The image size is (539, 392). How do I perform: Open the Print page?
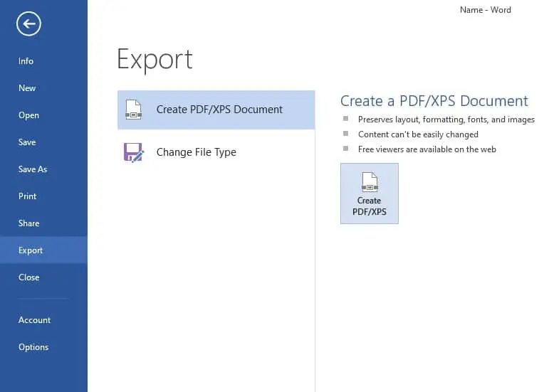(x=43, y=196)
